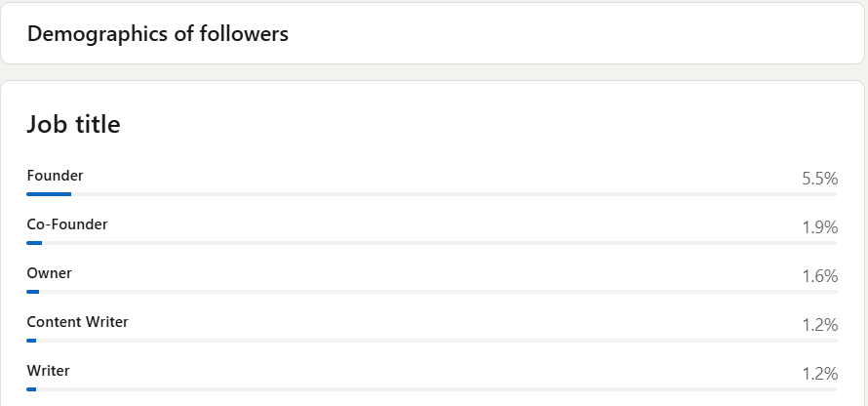Screen dimensions: 868x406
Task: Click the 1.2% value beside Content Writer
Action: [x=819, y=325]
